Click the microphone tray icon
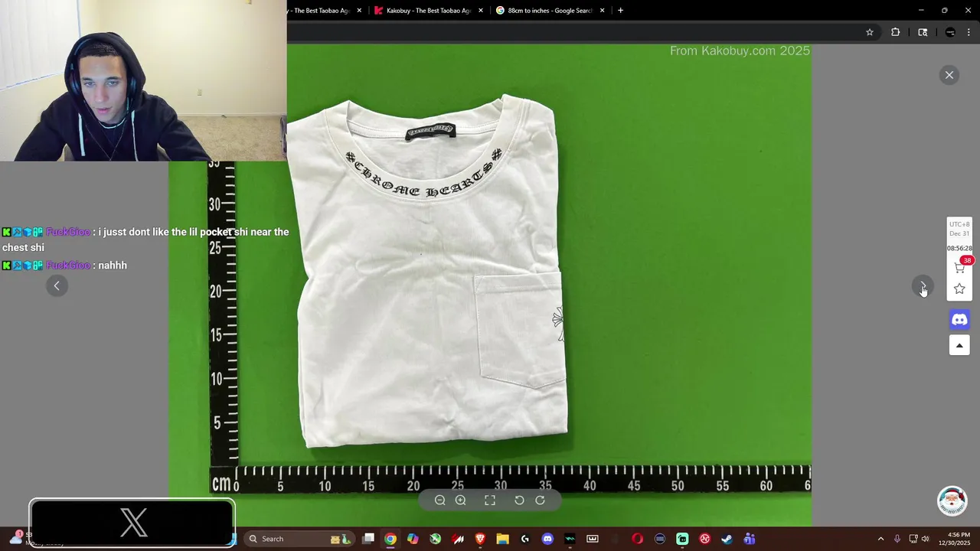980x551 pixels. (x=897, y=539)
